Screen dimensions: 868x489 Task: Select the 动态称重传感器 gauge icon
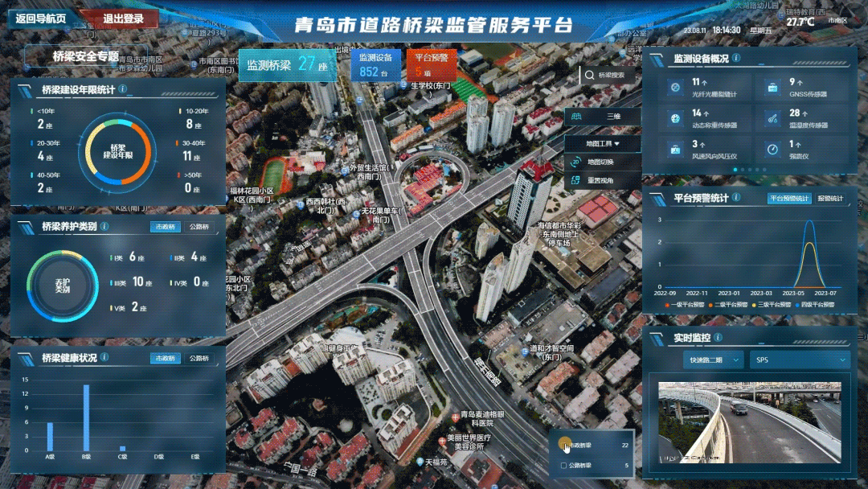pyautogui.click(x=674, y=118)
